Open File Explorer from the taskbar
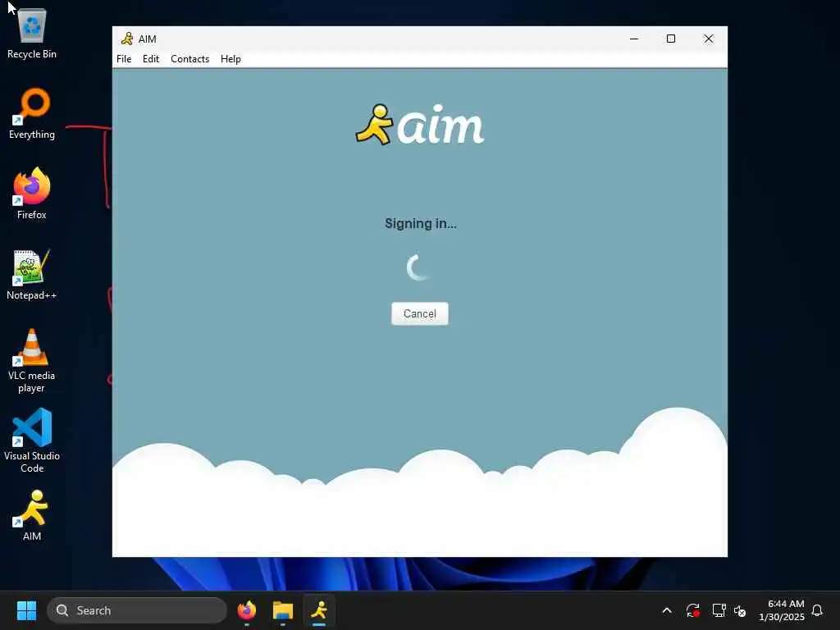Image resolution: width=840 pixels, height=630 pixels. coord(283,610)
